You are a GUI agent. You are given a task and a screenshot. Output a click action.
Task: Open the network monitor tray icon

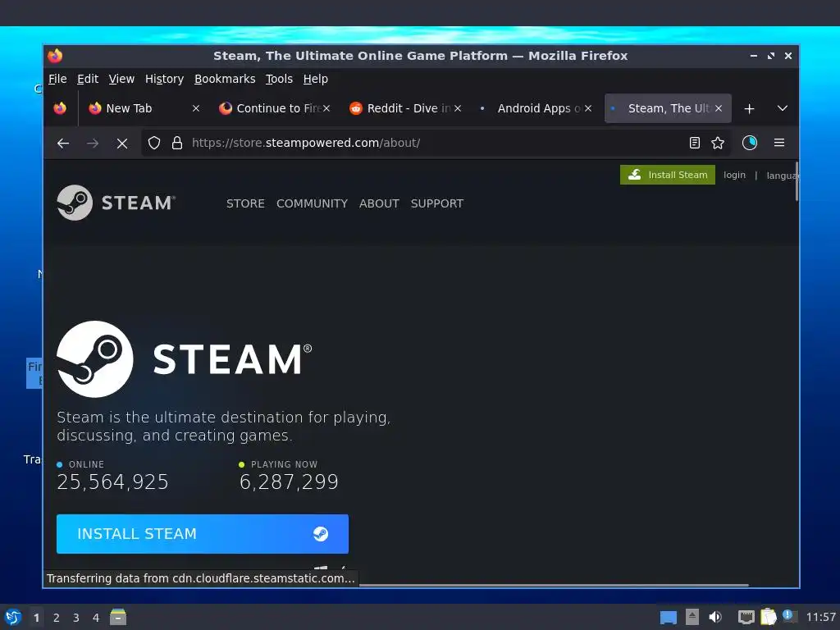746,618
